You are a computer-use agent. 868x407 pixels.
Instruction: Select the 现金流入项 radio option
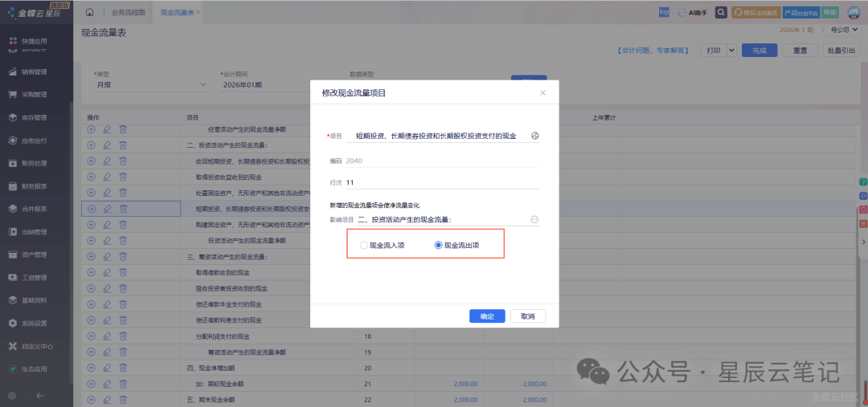[364, 246]
